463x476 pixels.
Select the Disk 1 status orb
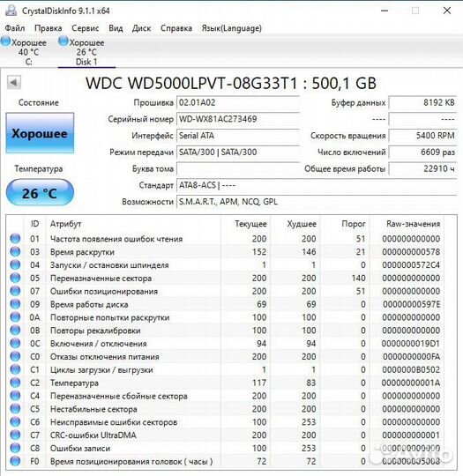pyautogui.click(x=63, y=41)
